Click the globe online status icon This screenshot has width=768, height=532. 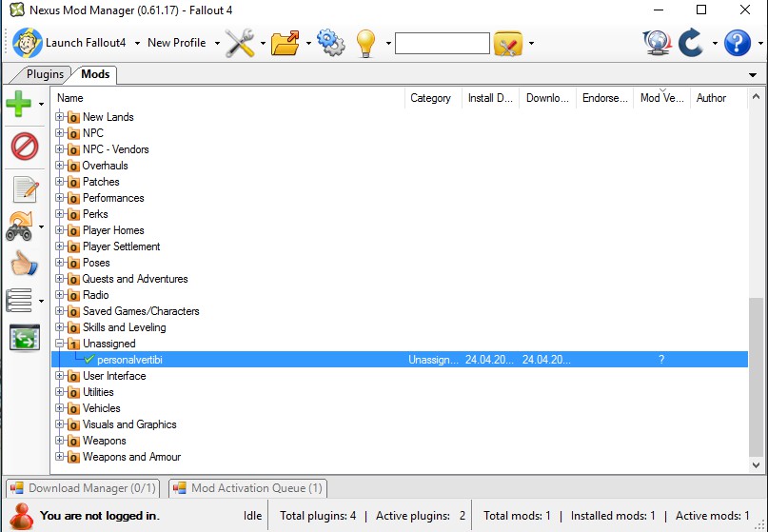pos(657,43)
